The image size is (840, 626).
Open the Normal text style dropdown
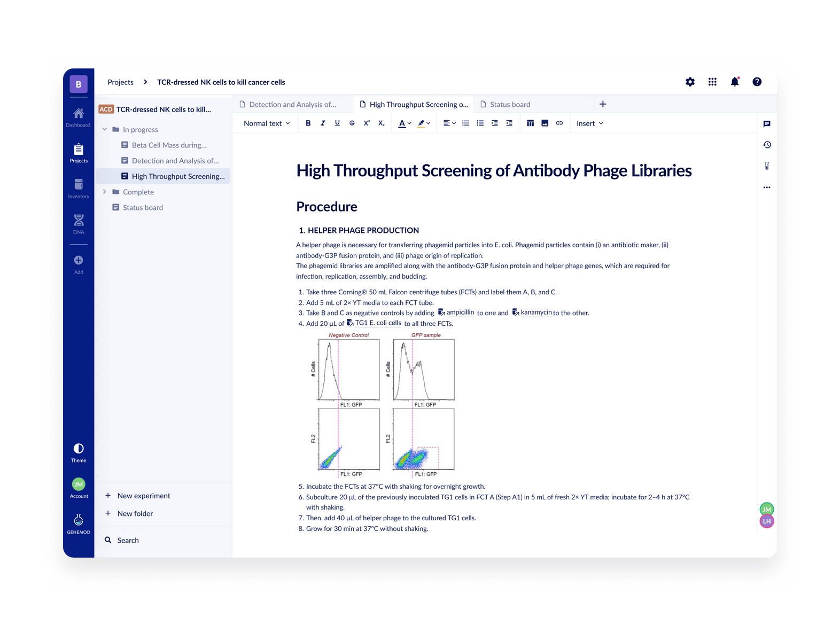[267, 123]
